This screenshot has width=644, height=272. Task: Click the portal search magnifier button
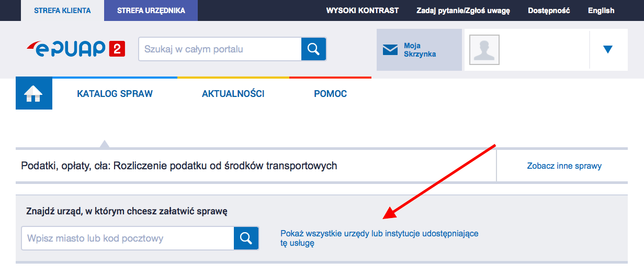(313, 49)
